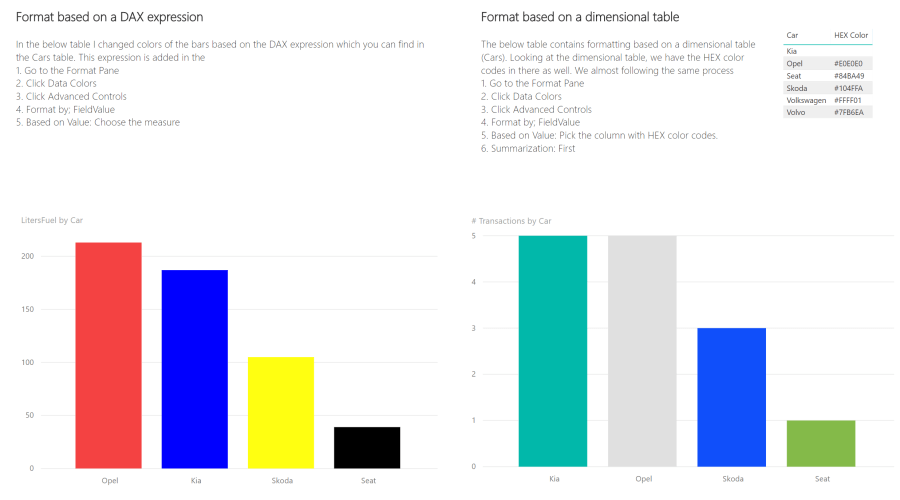Viewport: 900px width, 500px height.
Task: Sort table by the Car column header
Action: (792, 35)
